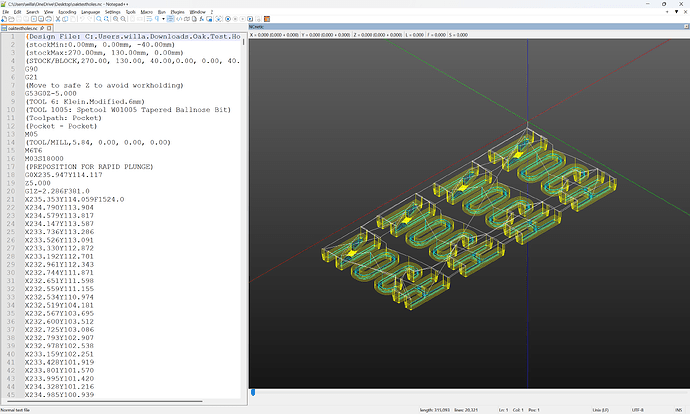Click the orange NCnetic plugin icon

click(x=267, y=19)
